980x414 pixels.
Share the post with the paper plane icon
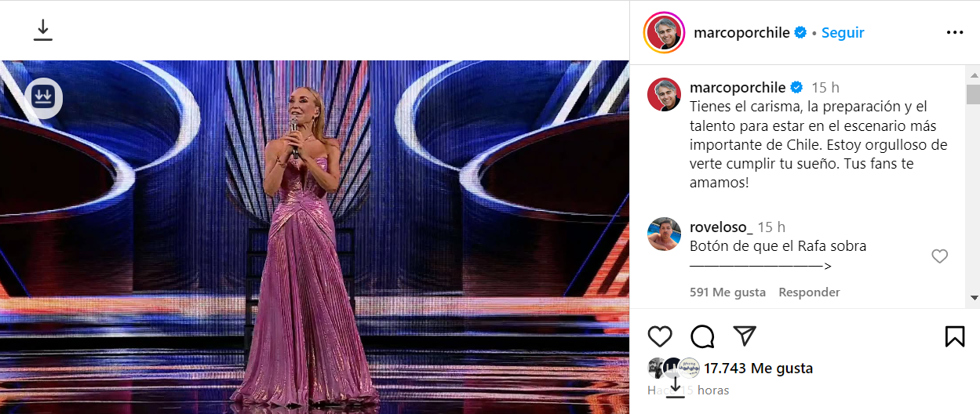coord(744,336)
